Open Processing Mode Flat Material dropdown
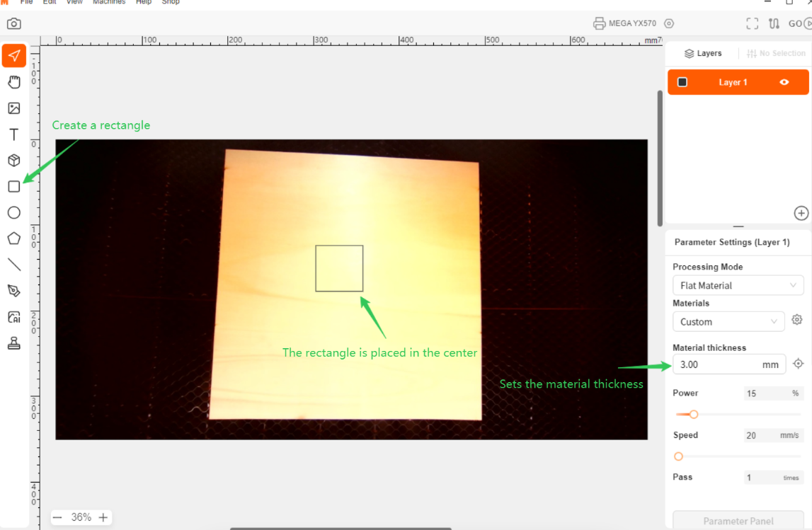The image size is (812, 530). tap(738, 285)
